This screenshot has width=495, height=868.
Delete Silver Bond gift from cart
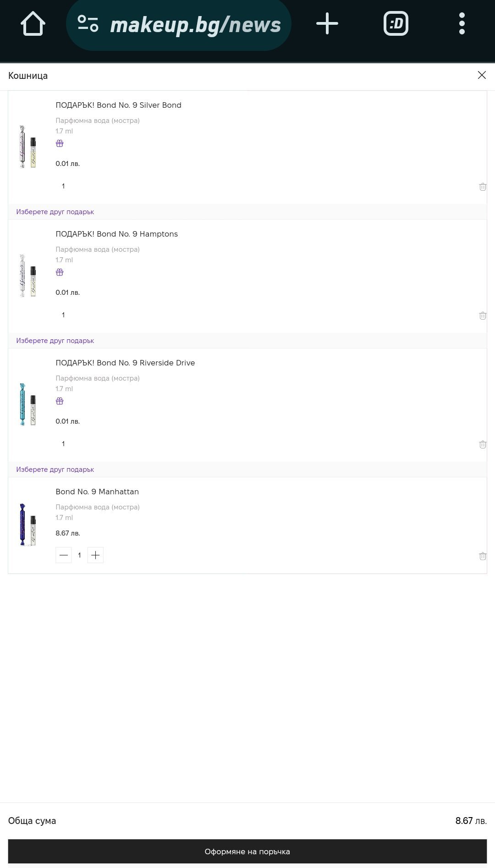[482, 187]
